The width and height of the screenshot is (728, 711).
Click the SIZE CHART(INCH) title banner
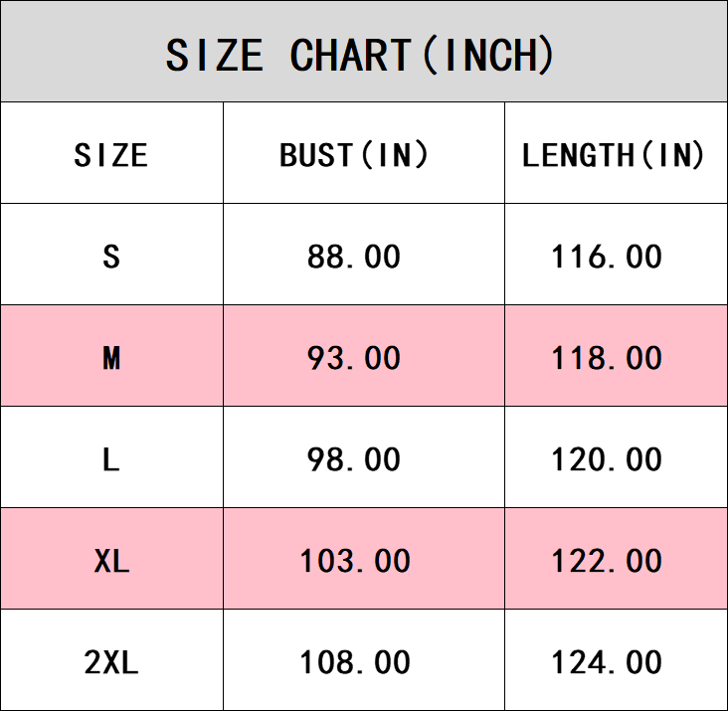tap(360, 55)
